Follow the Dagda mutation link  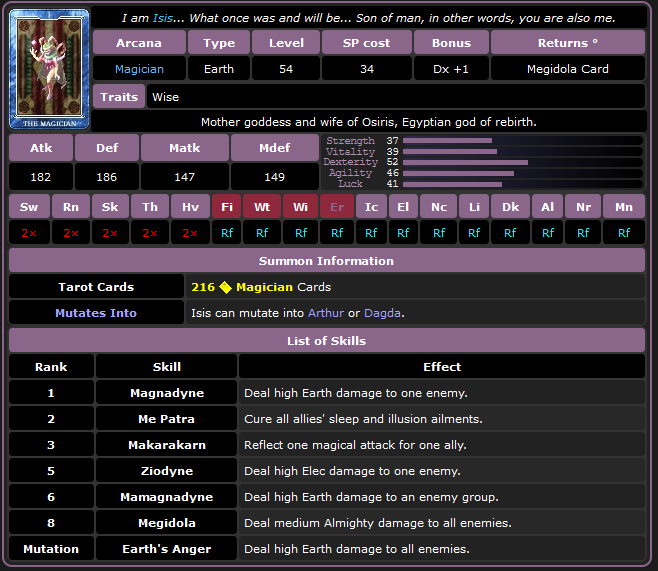[x=382, y=313]
